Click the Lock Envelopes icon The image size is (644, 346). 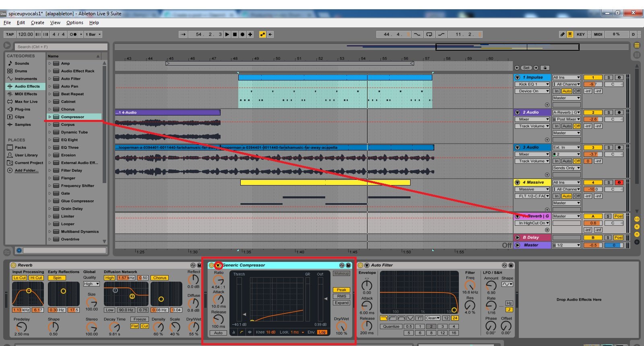(x=545, y=68)
